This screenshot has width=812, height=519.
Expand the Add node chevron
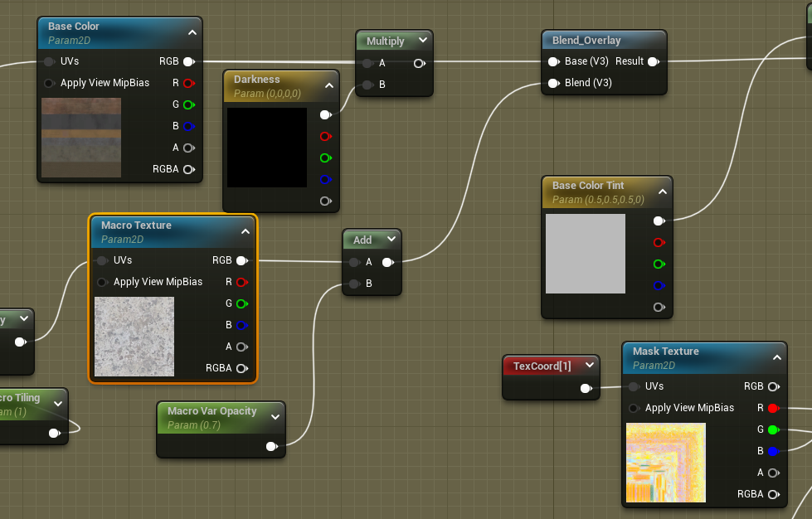pos(391,239)
